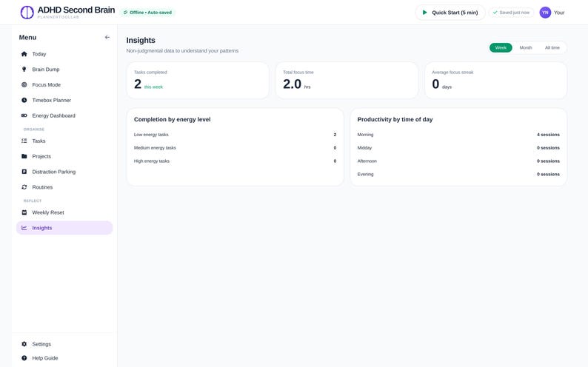Viewport: 588px width, 367px height.
Task: Open Projects in the sidebar
Action: point(64,156)
